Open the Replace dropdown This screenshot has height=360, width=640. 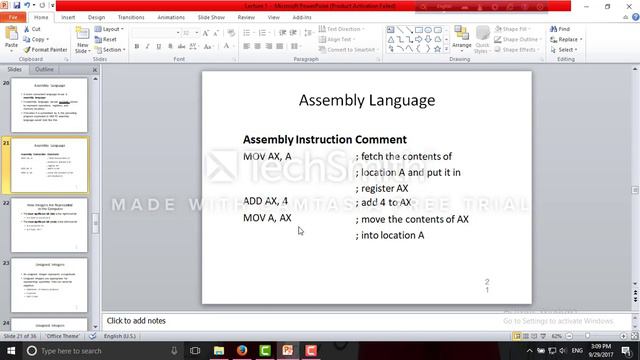[x=581, y=40]
